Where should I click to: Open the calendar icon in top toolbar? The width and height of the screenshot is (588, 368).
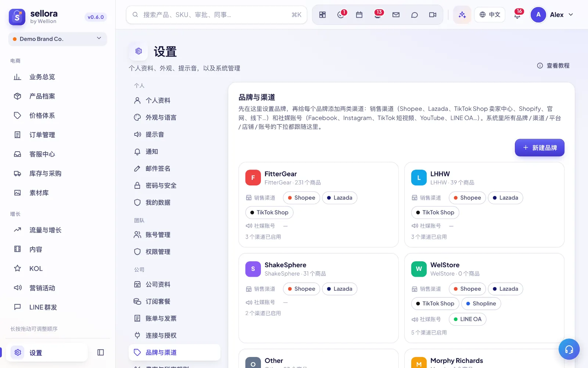pos(359,15)
